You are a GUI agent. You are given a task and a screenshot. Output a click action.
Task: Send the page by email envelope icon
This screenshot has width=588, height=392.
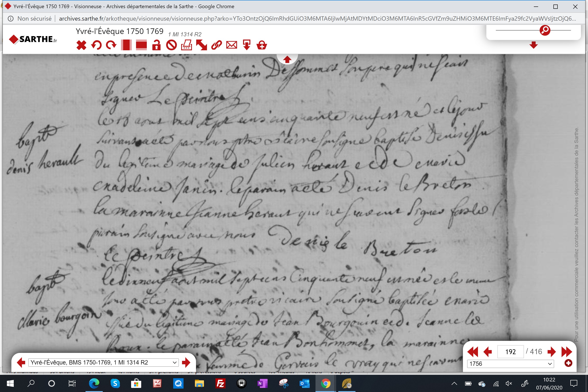tap(231, 45)
